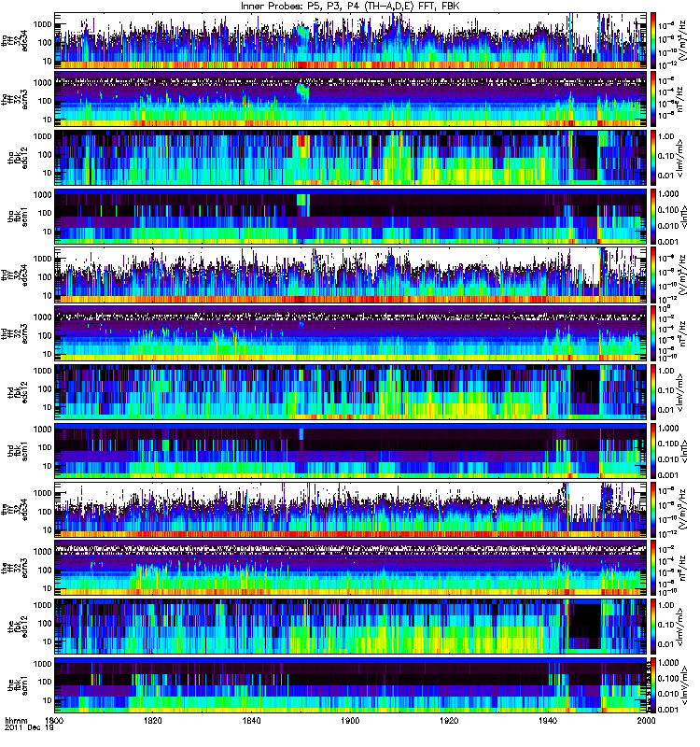This screenshot has width=700, height=747.
Task: Click inside the tha fff edc34 spectrogram panel
Action: pos(351,40)
